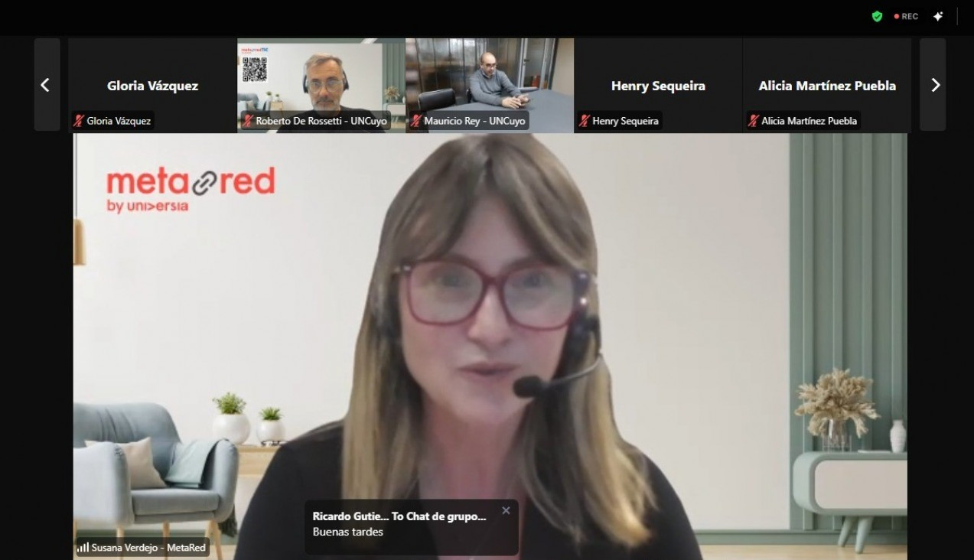
Task: Click Roberto De Rossetti muted mic icon
Action: 248,121
